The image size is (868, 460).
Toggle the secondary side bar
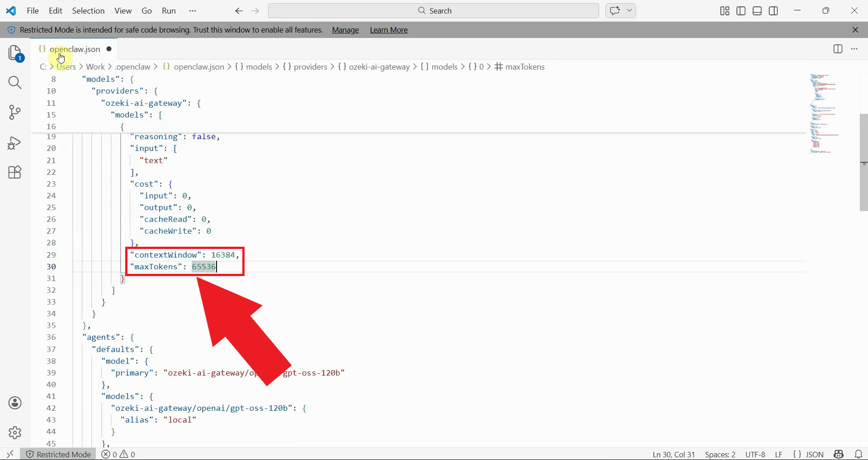pyautogui.click(x=773, y=11)
